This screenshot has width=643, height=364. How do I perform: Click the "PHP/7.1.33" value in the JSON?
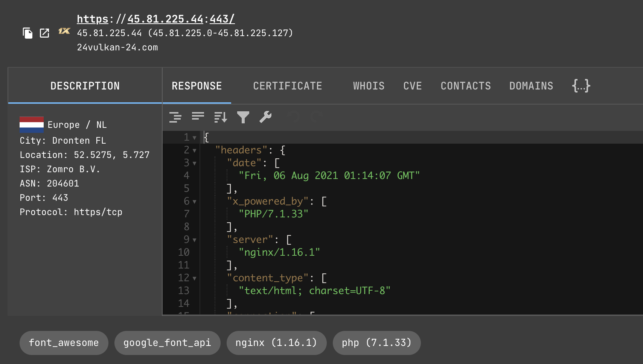[x=274, y=214]
